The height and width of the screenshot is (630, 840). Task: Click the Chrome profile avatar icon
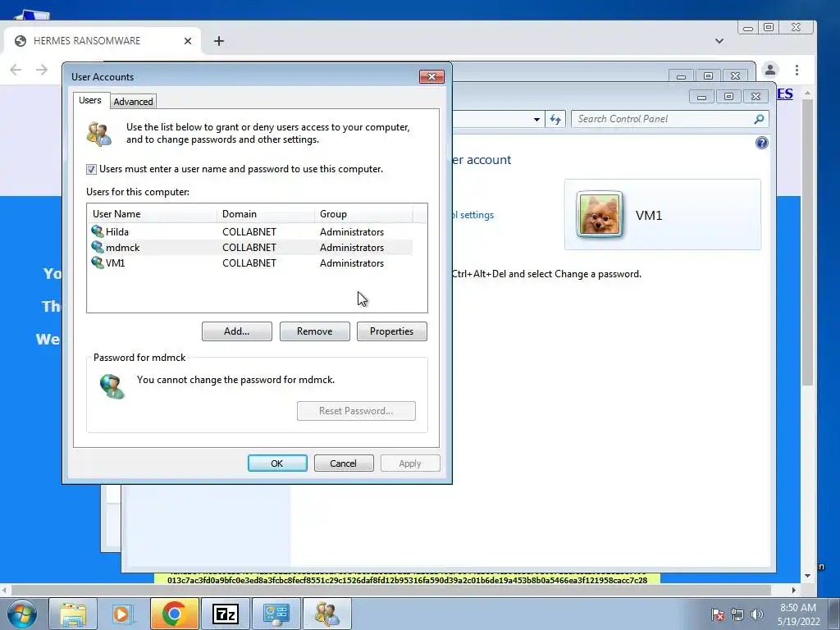[769, 70]
